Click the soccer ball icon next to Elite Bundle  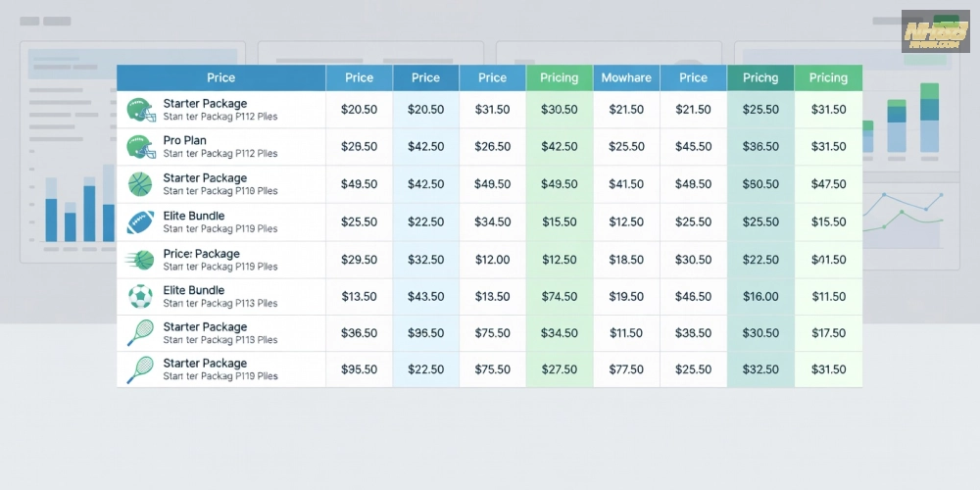(140, 296)
